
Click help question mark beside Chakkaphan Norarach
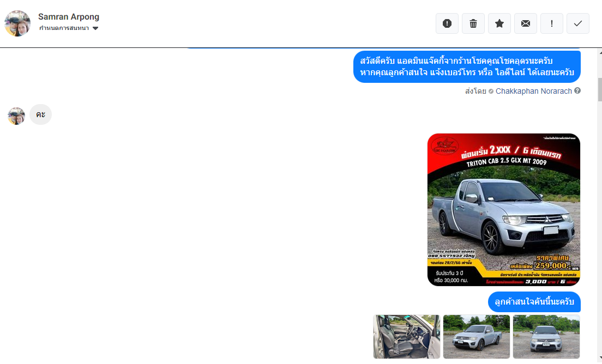(x=577, y=90)
